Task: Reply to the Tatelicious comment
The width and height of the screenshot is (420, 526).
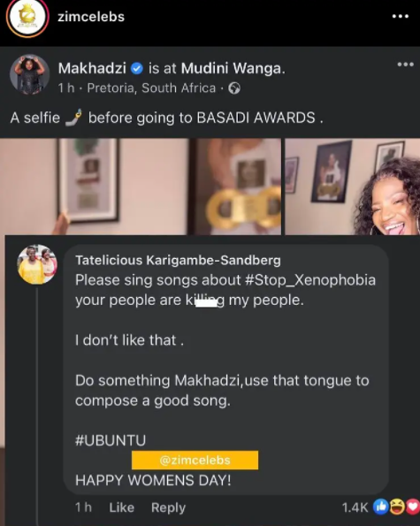Action: coord(168,508)
